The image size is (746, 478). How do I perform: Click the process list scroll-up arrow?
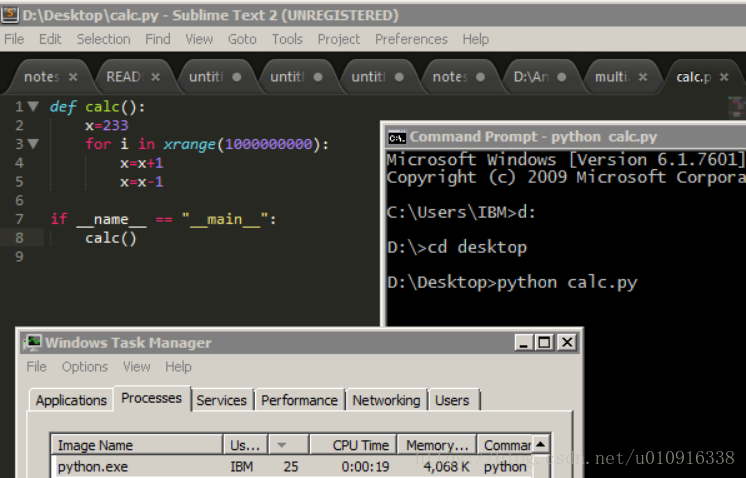(540, 445)
